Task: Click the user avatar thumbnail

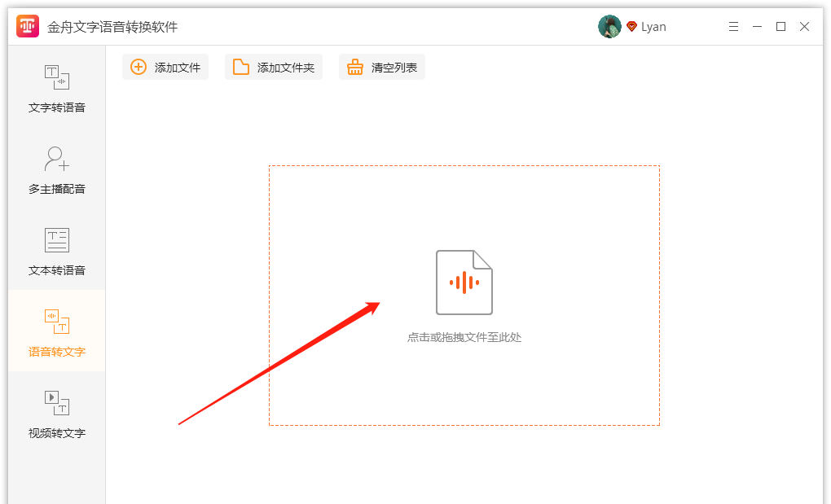Action: tap(609, 25)
